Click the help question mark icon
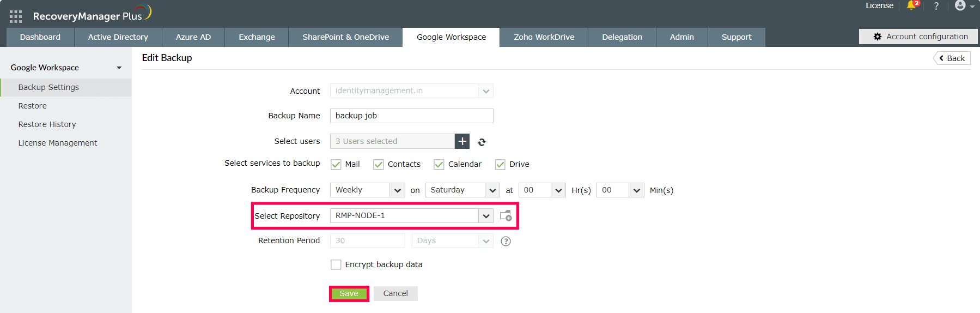This screenshot has width=980, height=313. (936, 6)
